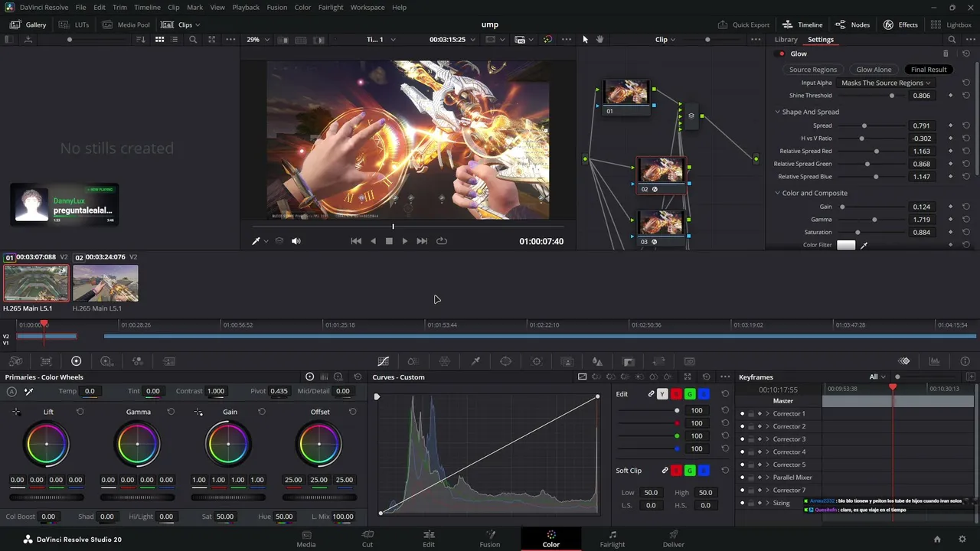The height and width of the screenshot is (551, 980).
Task: Toggle the red channel in Edit row
Action: click(676, 394)
